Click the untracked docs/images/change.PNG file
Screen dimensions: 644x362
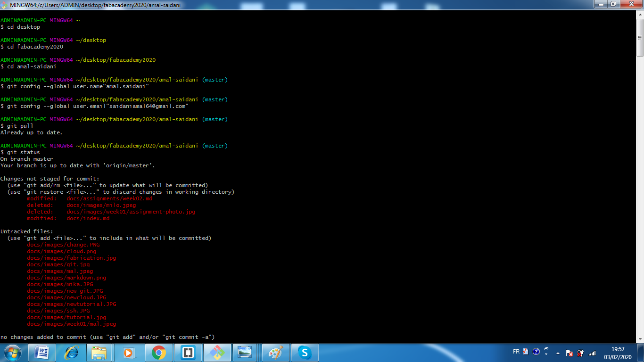pos(63,245)
